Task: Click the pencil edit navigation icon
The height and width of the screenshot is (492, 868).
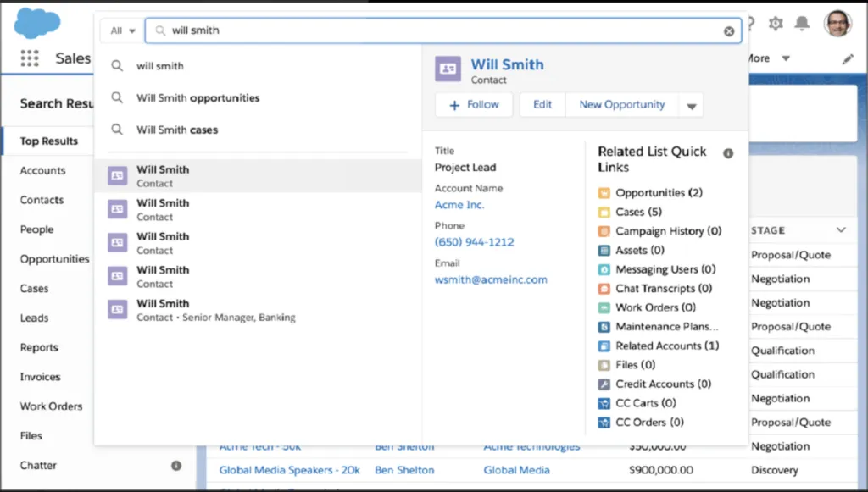Action: (848, 59)
